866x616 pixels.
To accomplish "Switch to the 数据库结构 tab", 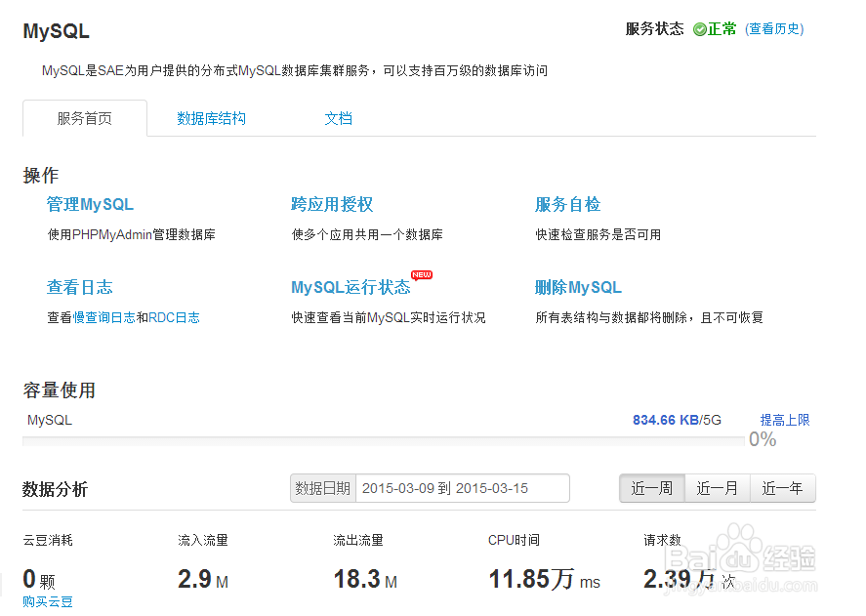I will (x=211, y=118).
